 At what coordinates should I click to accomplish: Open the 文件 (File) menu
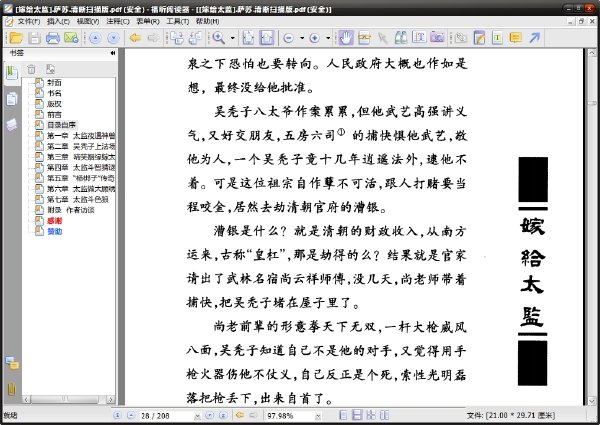coord(29,21)
